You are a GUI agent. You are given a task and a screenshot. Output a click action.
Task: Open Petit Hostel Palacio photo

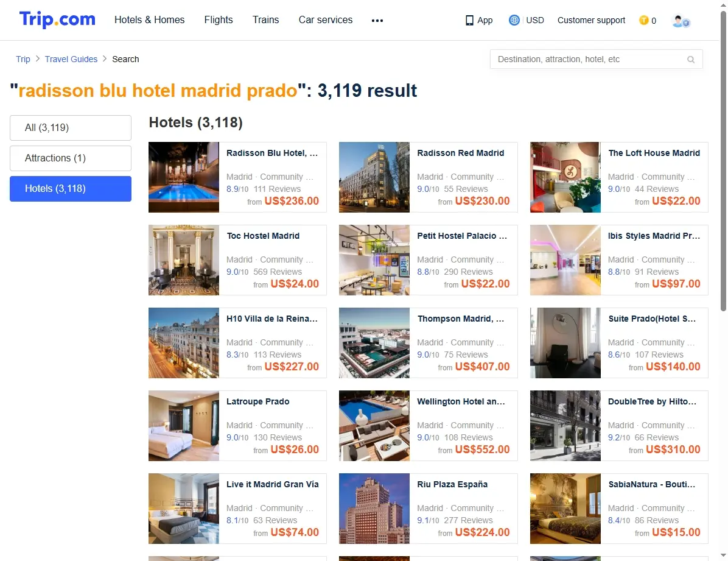point(374,260)
